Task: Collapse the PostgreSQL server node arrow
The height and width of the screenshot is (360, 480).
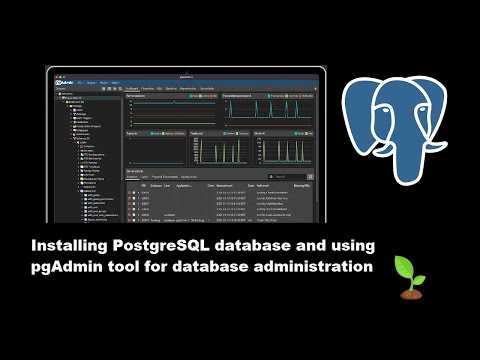Action: coord(60,98)
